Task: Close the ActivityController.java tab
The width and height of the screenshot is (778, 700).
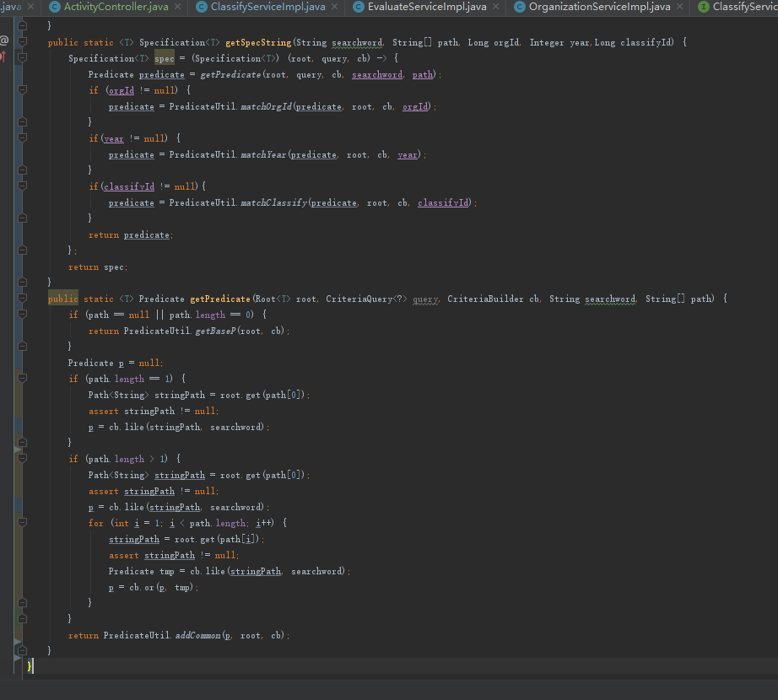Action: (180, 7)
